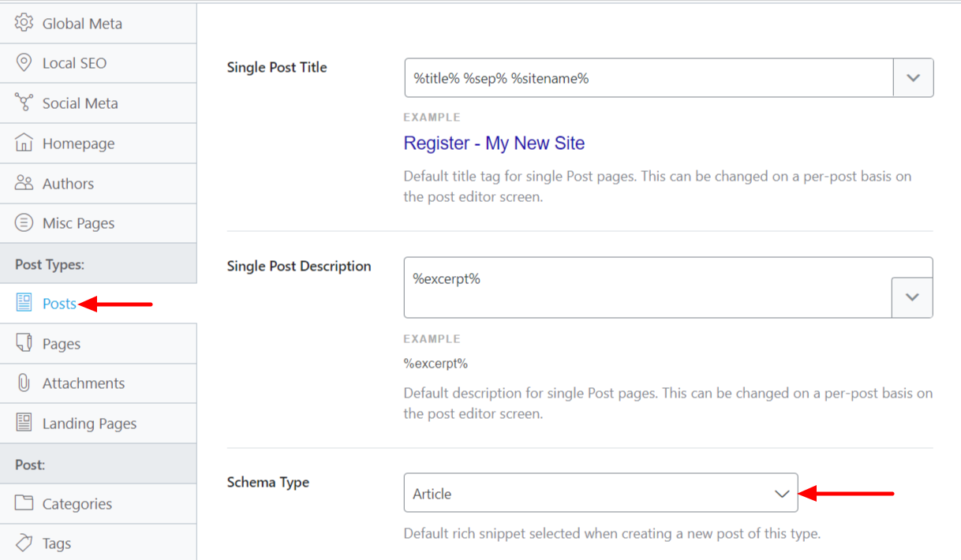Viewport: 961px width, 560px height.
Task: Click the "Register - My New Site" preview link
Action: click(494, 144)
